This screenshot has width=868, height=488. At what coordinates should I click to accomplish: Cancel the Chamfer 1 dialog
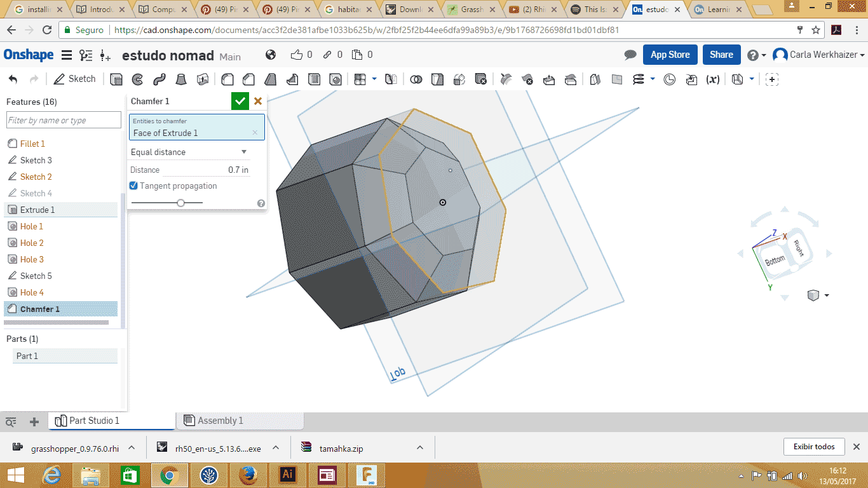258,101
